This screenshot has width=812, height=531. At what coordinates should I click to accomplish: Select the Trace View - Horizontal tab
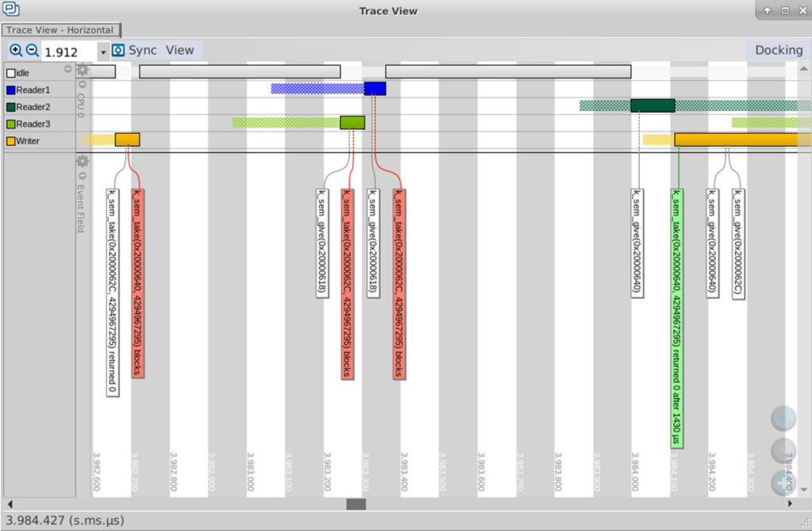tap(60, 30)
